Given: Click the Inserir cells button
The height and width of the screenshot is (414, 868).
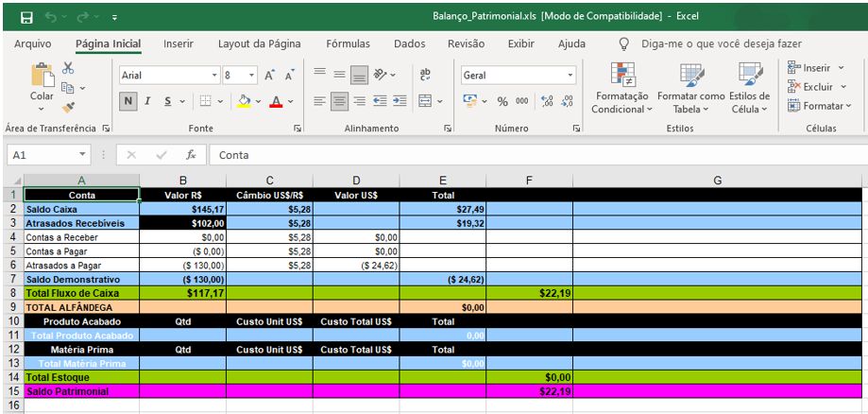Looking at the screenshot, I should [x=816, y=68].
